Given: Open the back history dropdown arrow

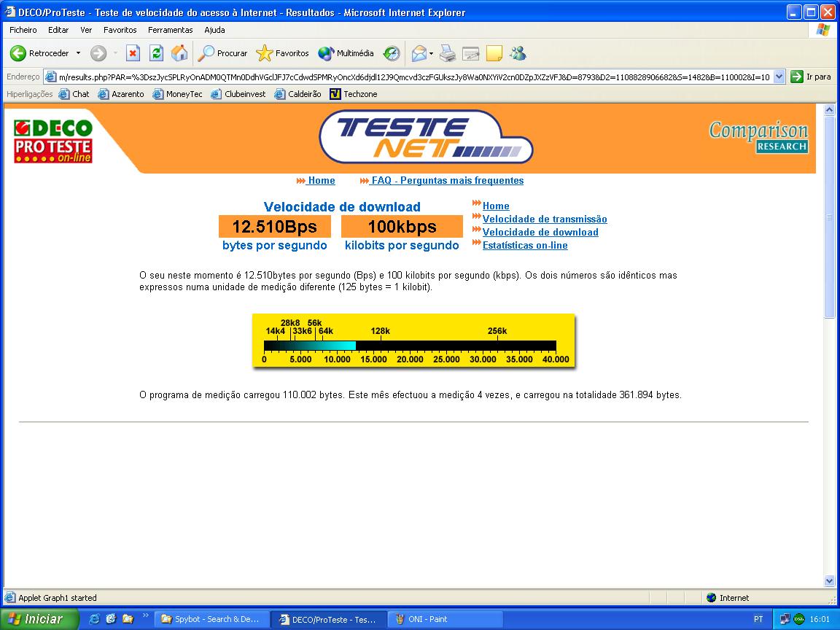Looking at the screenshot, I should [x=78, y=53].
